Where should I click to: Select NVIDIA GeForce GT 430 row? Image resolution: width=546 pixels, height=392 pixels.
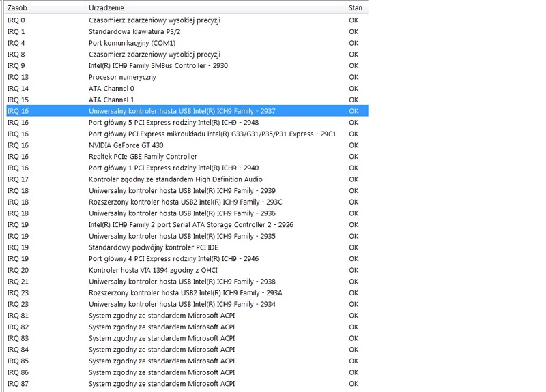(x=187, y=145)
